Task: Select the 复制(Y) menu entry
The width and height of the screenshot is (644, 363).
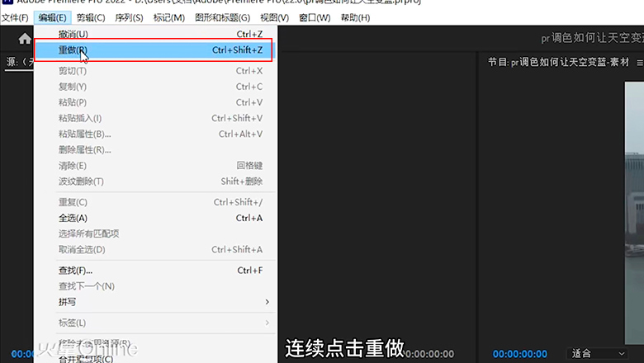Action: pyautogui.click(x=155, y=87)
